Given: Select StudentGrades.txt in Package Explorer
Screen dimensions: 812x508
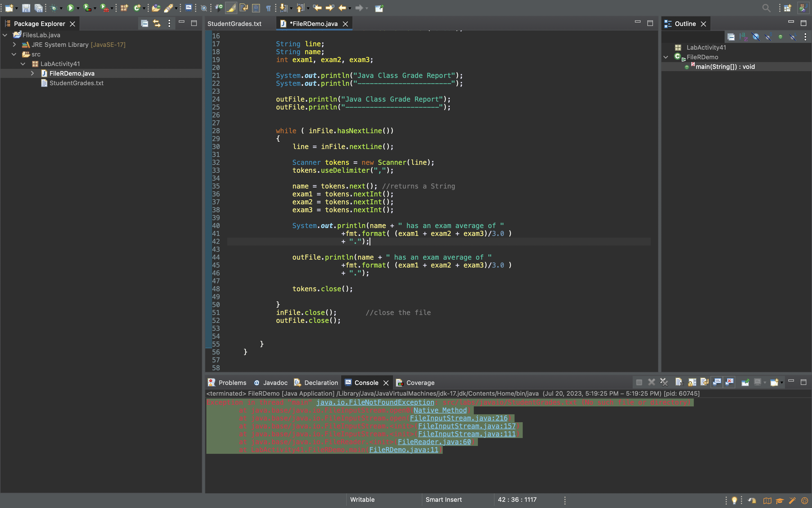Looking at the screenshot, I should click(76, 83).
